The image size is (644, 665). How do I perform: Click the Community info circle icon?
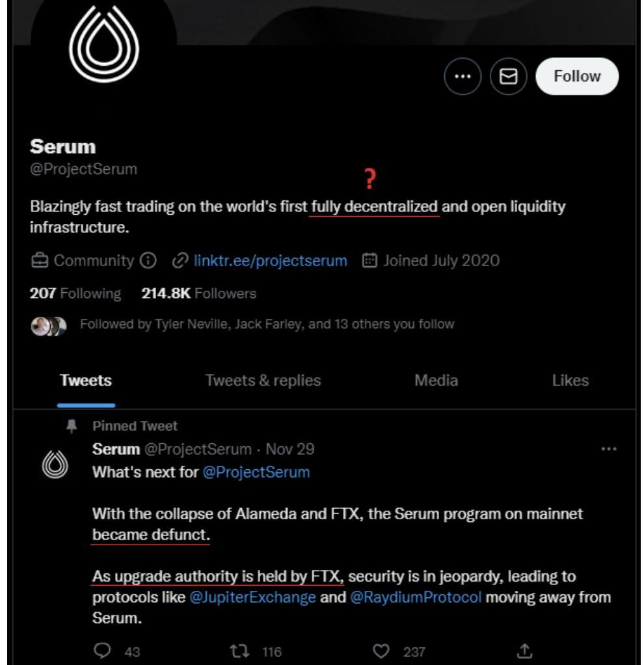(148, 261)
